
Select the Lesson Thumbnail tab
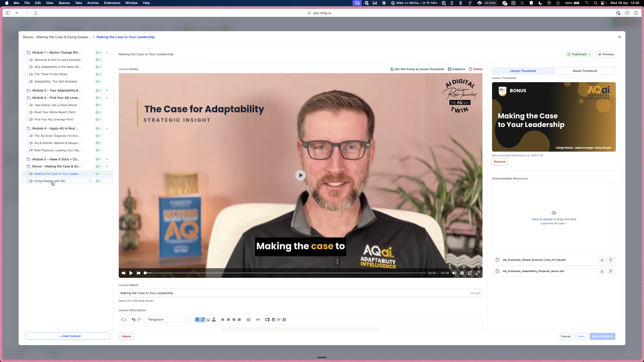[x=523, y=71]
